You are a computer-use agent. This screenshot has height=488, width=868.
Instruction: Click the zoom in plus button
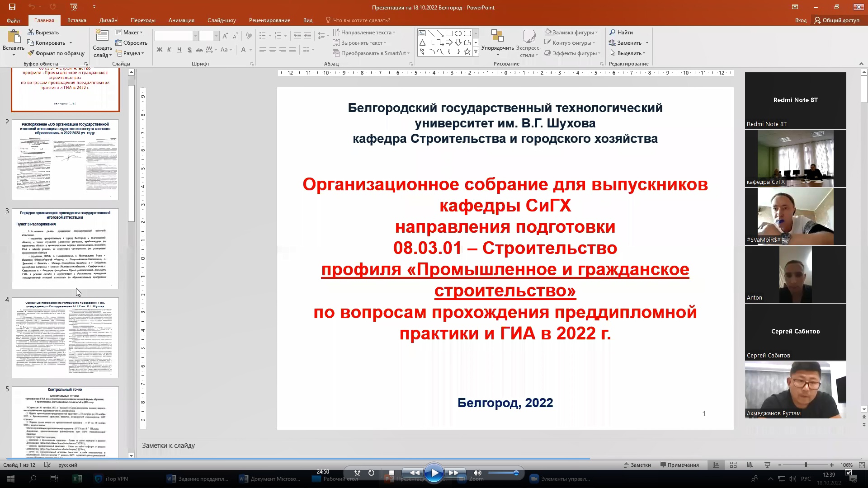click(832, 465)
